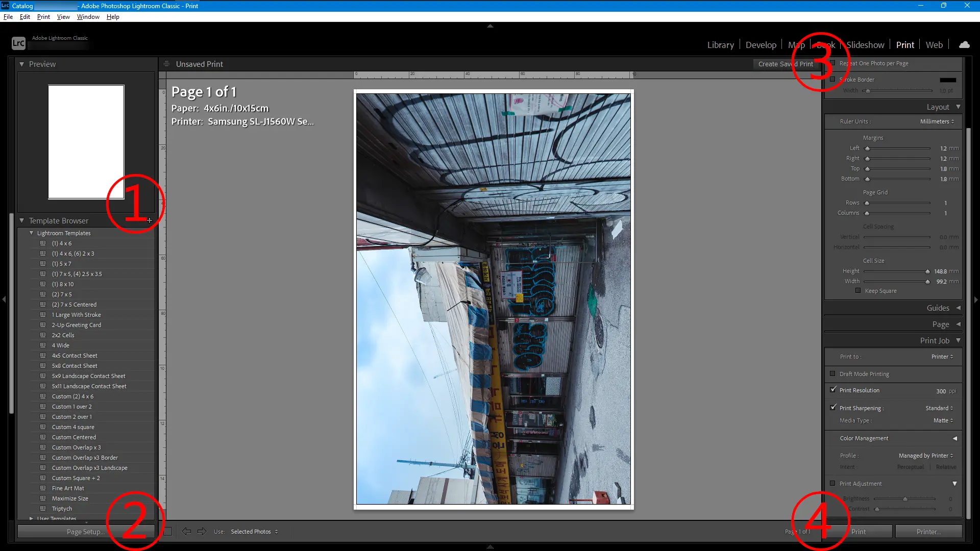Click the left panel hide arrow
980x551 pixels.
pyautogui.click(x=4, y=299)
